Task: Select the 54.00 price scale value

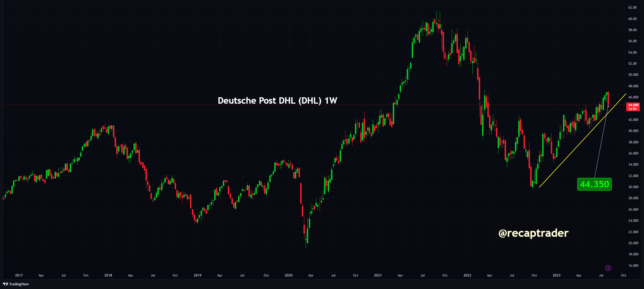Action: (x=632, y=53)
